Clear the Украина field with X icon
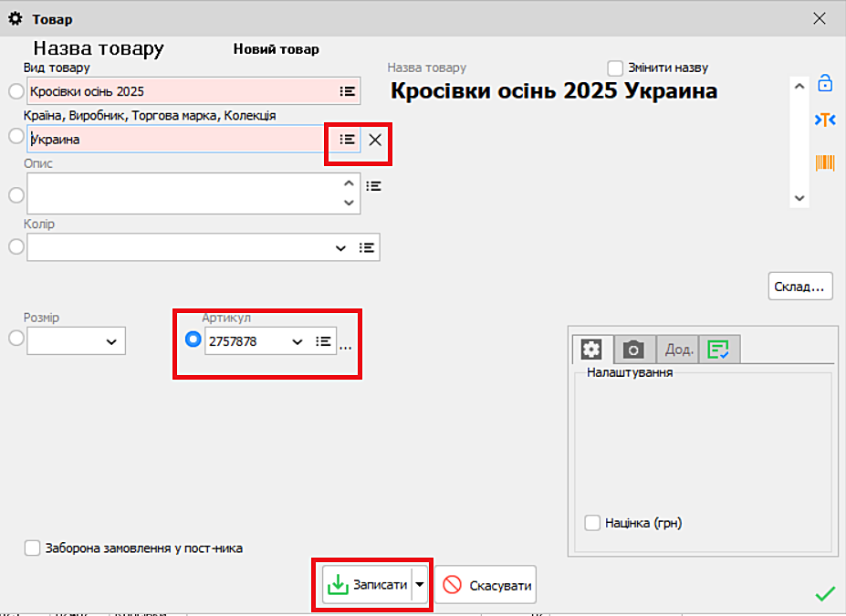The width and height of the screenshot is (846, 616). (375, 140)
